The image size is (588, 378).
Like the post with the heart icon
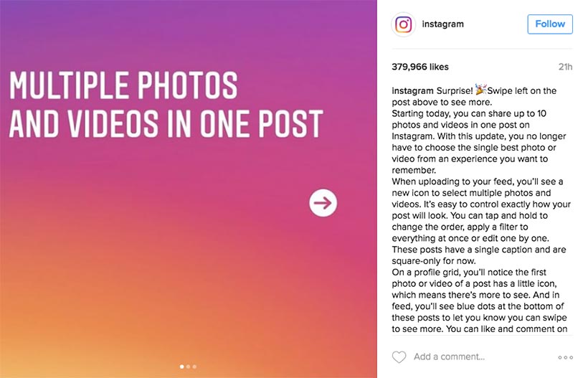(x=399, y=356)
